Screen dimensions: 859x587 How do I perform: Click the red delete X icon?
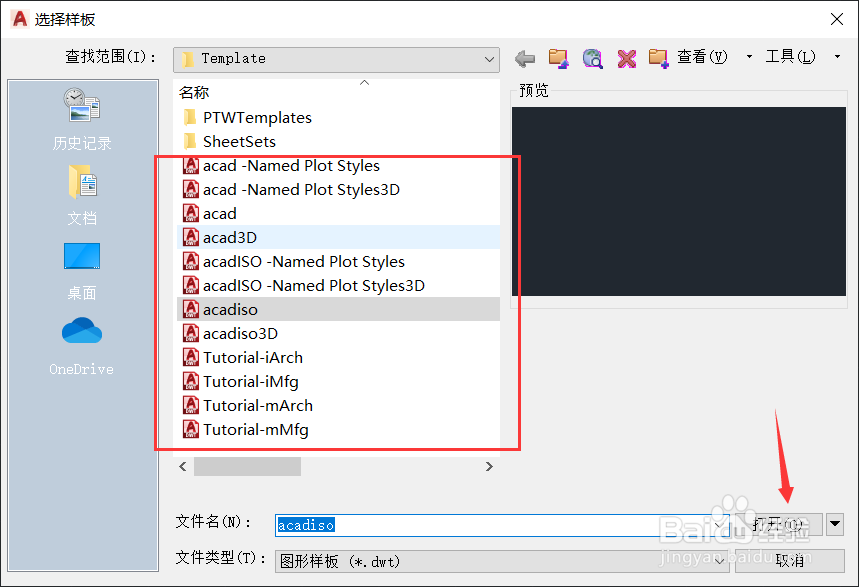(x=626, y=58)
